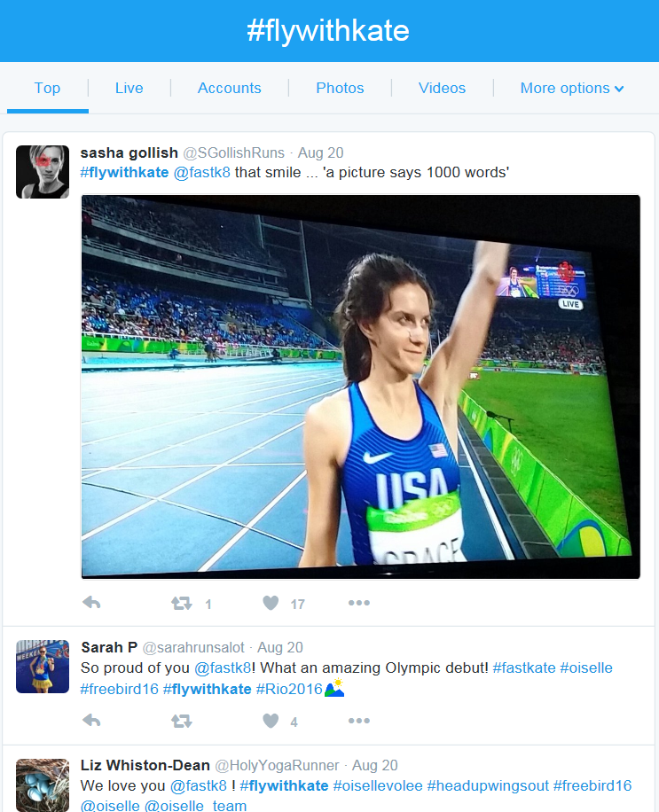Retweet sasha gollish's photo tweet

pos(181,603)
